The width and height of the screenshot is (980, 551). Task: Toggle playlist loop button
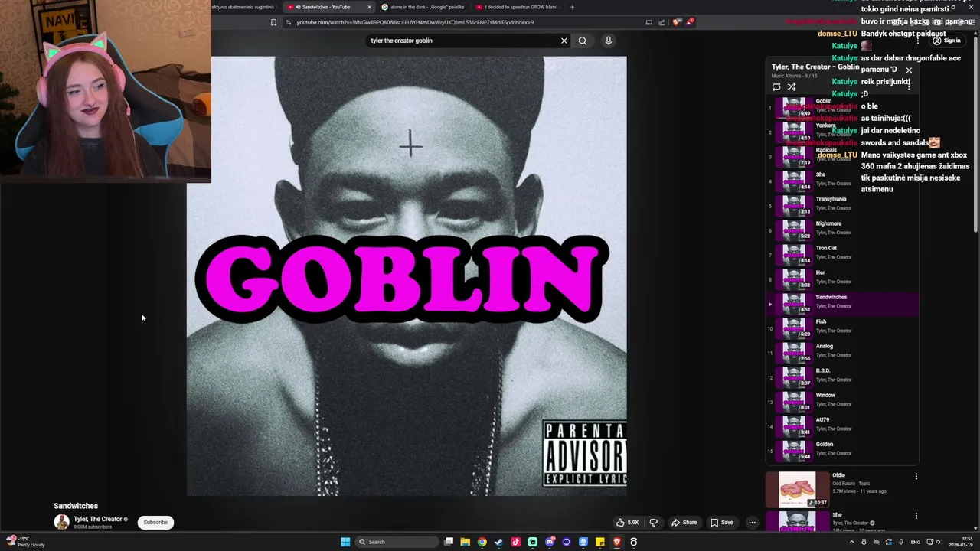coord(776,86)
